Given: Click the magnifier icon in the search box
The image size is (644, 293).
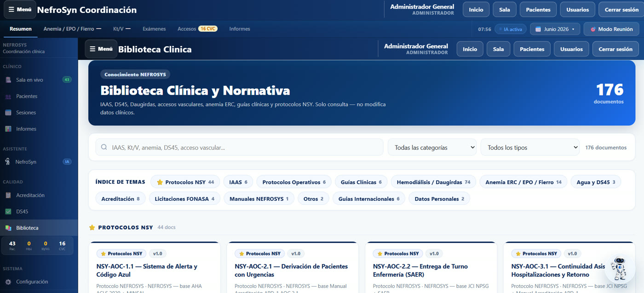Looking at the screenshot, I should pyautogui.click(x=104, y=147).
